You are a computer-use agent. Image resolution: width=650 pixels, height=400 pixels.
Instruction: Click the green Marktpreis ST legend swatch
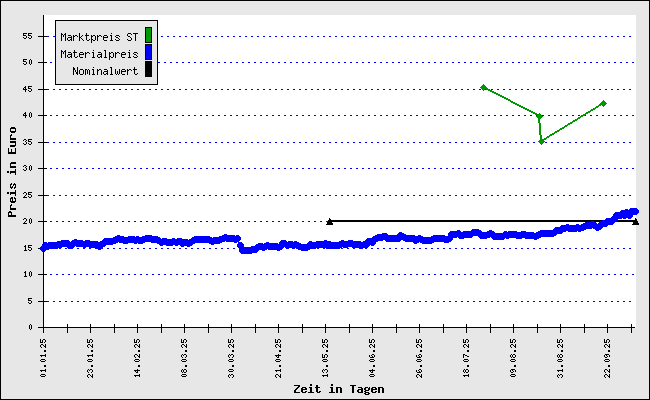pyautogui.click(x=148, y=36)
